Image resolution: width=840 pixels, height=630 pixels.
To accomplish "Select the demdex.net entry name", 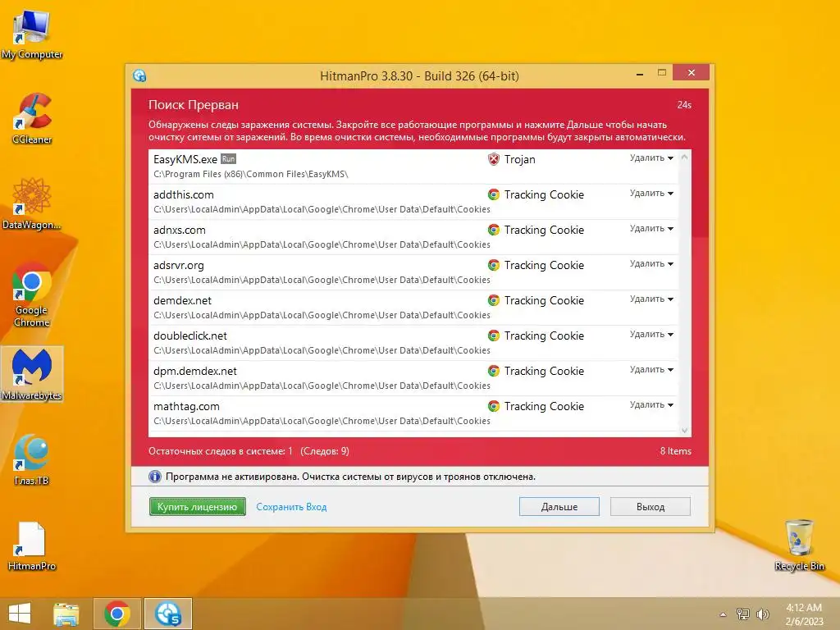I will [x=183, y=300].
